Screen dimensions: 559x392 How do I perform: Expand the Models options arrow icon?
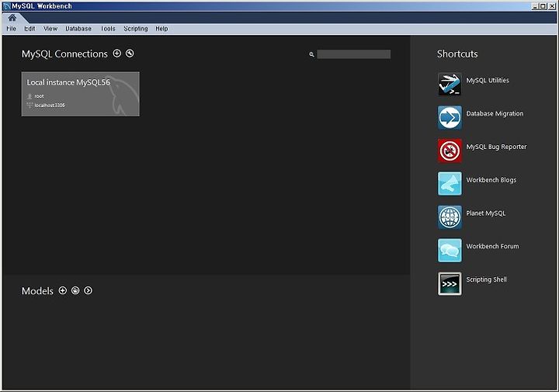88,290
